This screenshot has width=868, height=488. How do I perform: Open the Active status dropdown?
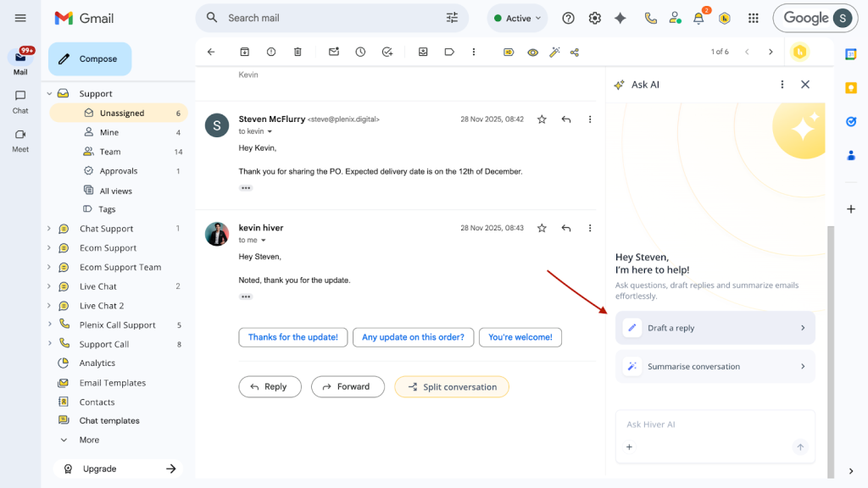(x=517, y=18)
